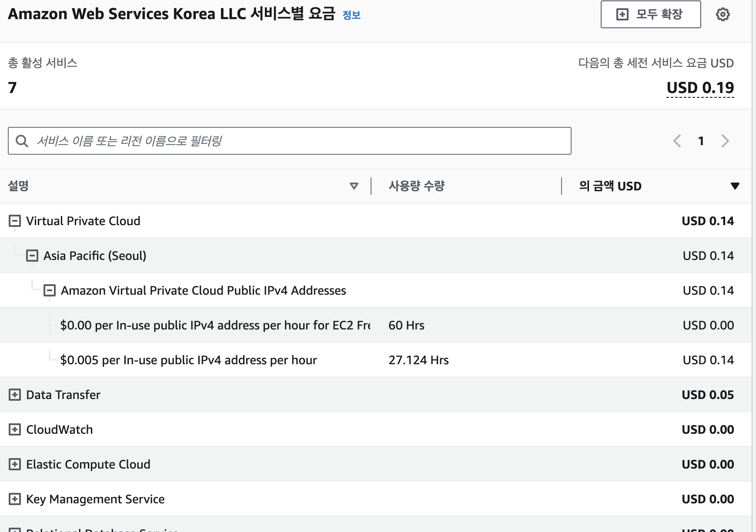Collapse the Asia Pacific (Seoul) region row
756x532 pixels.
[32, 256]
